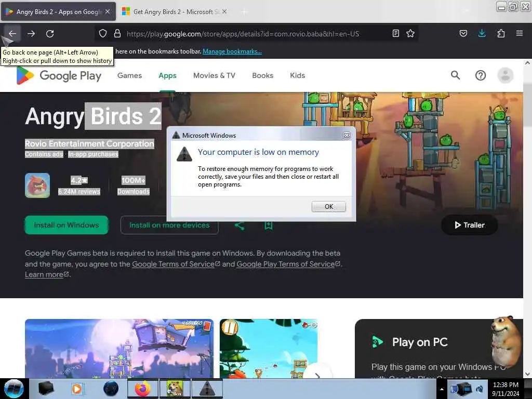The image size is (532, 399).
Task: Click the Angry Birds 2 app icon
Action: [37, 185]
